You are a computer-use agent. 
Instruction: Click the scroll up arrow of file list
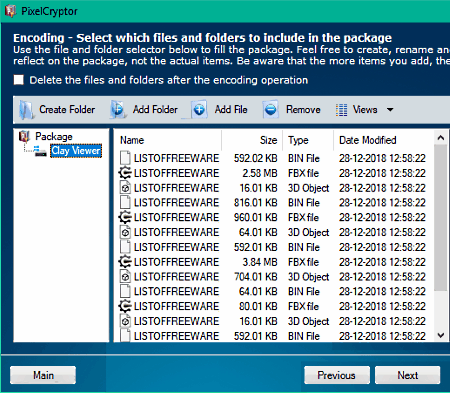[441, 138]
